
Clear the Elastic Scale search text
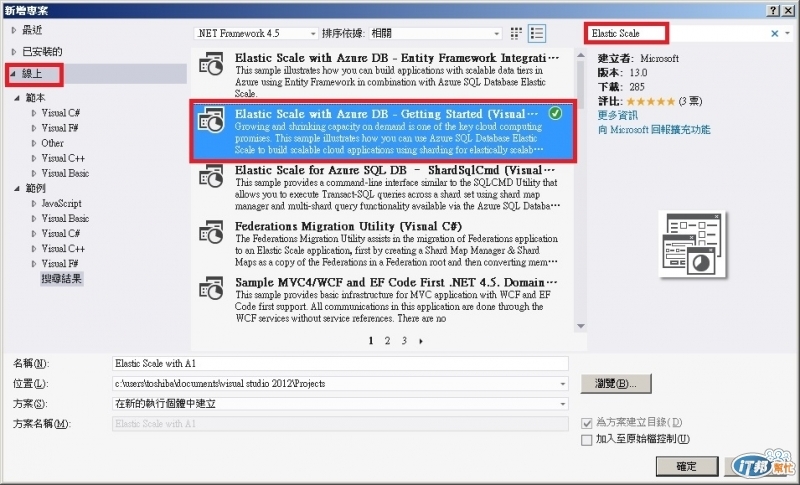[x=774, y=34]
